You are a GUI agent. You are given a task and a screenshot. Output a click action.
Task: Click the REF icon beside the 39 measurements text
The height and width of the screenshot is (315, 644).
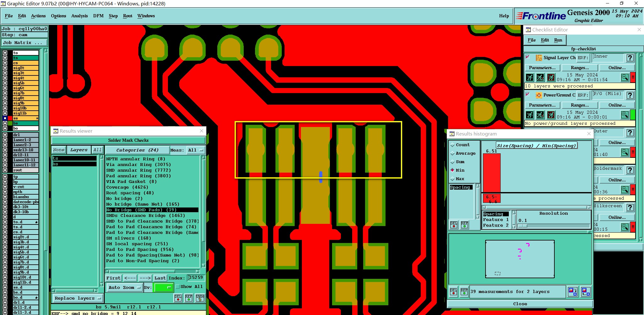click(464, 292)
